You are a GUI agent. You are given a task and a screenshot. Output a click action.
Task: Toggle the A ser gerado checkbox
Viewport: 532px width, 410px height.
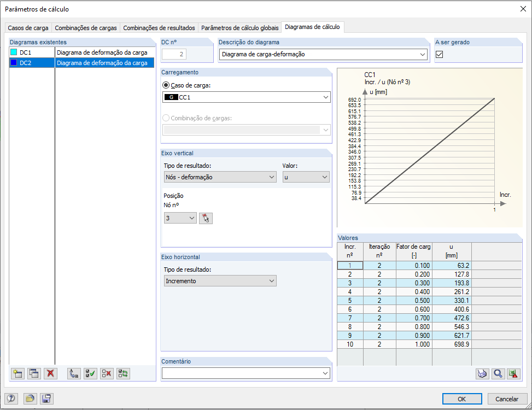click(440, 54)
